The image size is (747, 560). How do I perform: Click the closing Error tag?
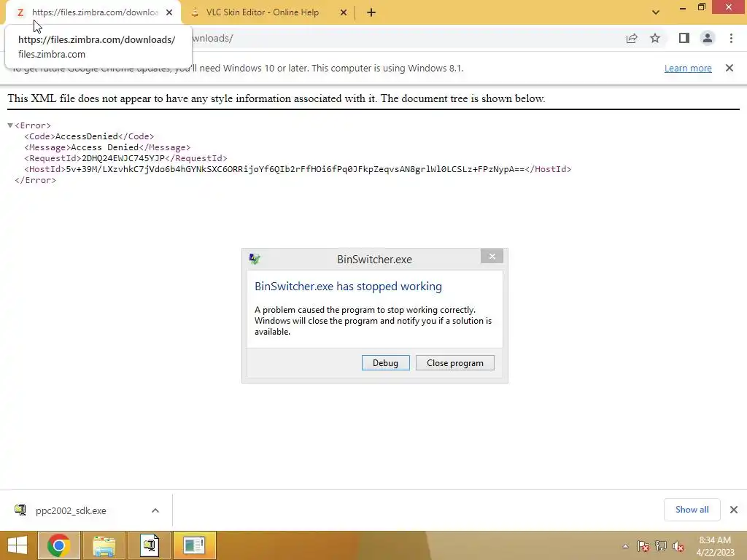tap(35, 180)
